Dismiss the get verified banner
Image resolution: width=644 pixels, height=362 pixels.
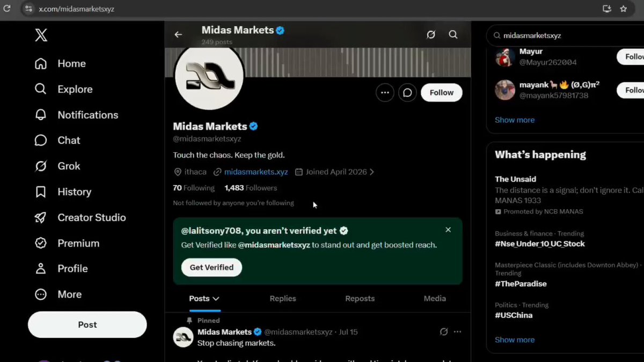pos(448,230)
